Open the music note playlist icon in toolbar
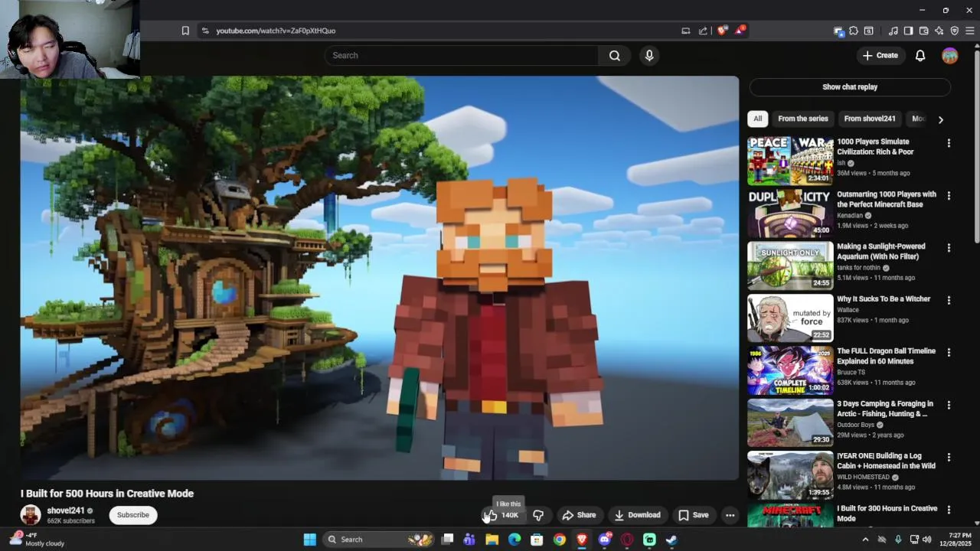 [x=893, y=31]
